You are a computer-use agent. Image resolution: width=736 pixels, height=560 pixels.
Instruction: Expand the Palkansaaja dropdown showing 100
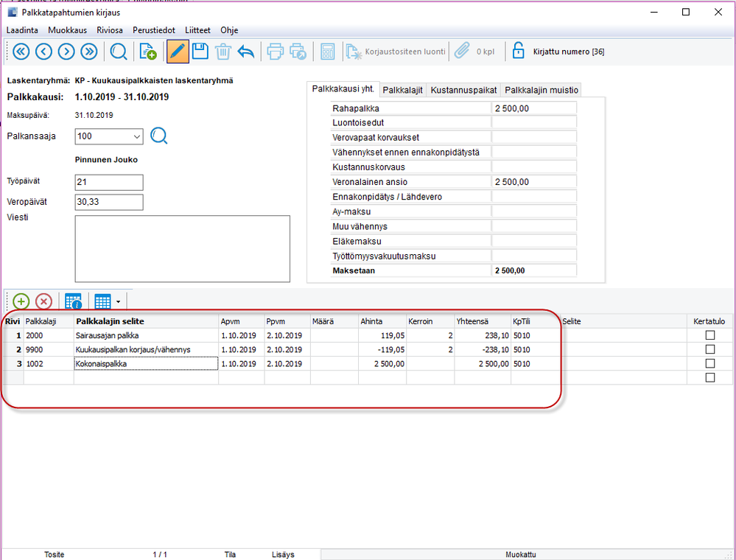136,136
